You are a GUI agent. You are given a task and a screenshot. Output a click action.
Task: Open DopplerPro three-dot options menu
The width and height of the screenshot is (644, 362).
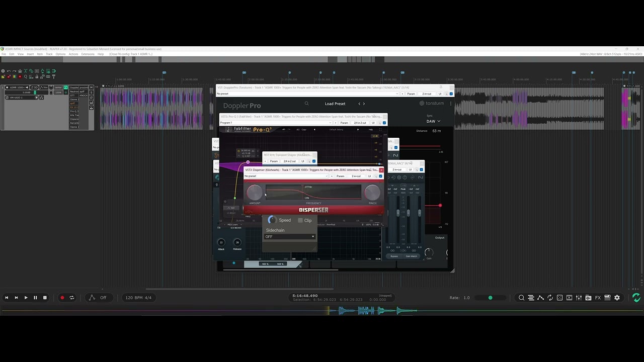tap(451, 104)
